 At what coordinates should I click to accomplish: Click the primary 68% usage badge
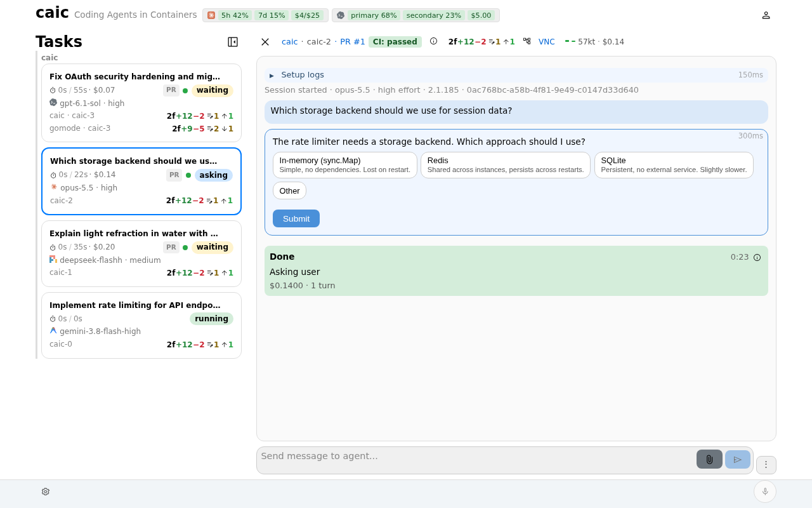pyautogui.click(x=374, y=15)
